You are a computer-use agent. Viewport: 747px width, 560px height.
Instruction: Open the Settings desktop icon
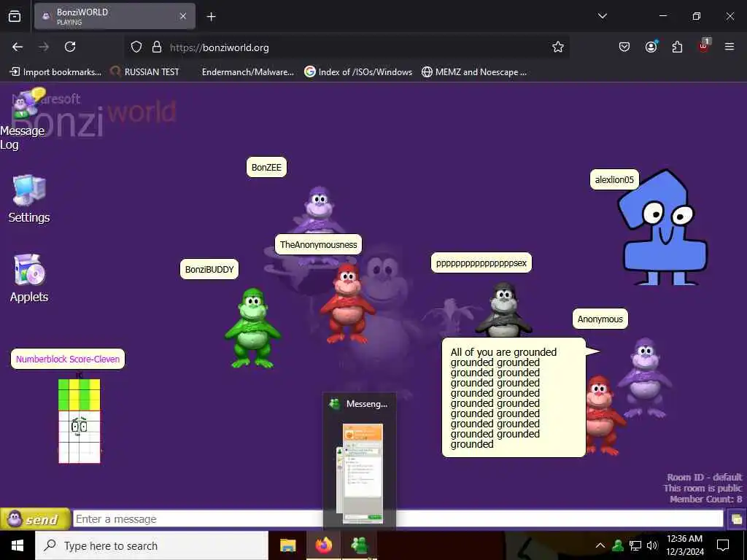point(29,199)
